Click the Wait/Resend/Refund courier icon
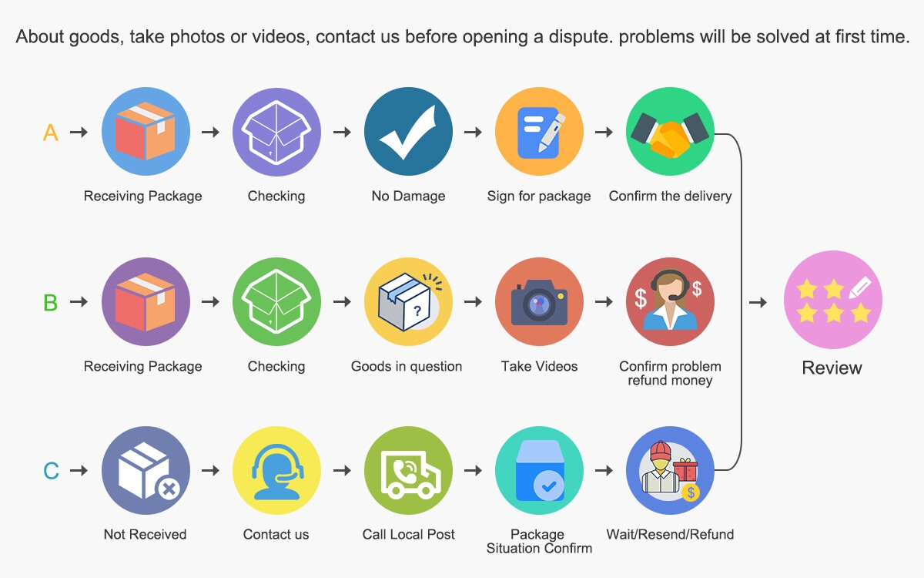Viewport: 924px width, 578px height. click(670, 470)
